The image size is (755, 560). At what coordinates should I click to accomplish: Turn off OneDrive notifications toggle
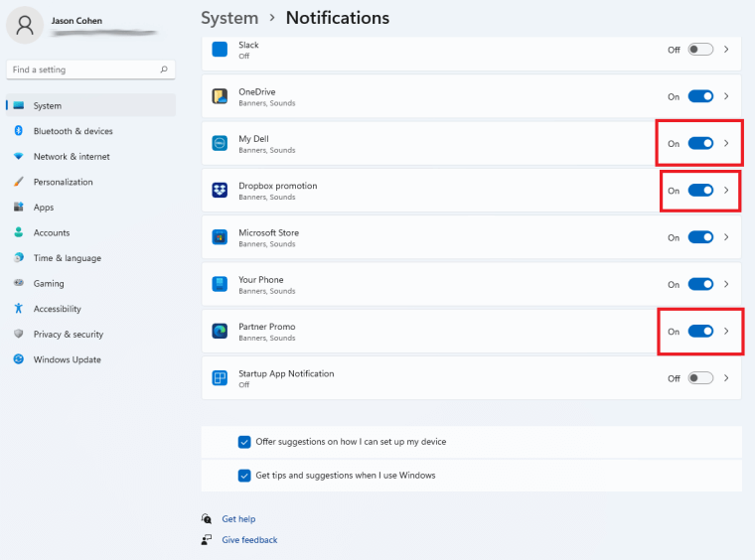tap(700, 96)
